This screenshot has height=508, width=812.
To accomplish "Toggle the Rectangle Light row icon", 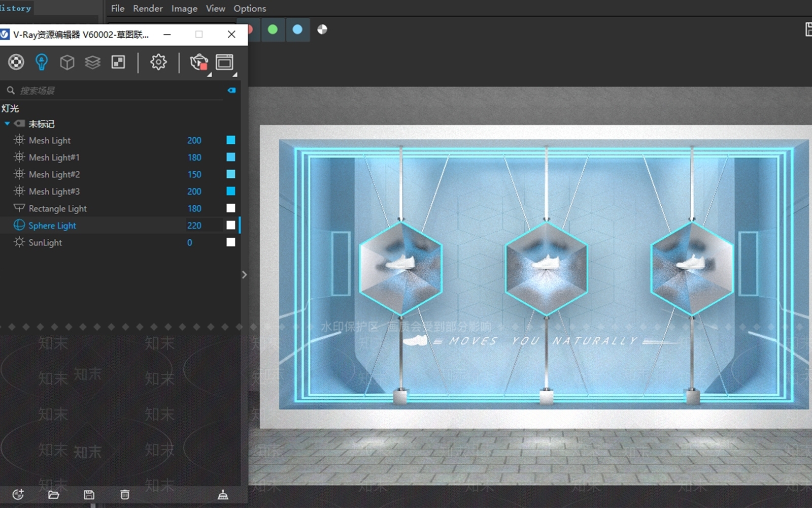I will [19, 208].
